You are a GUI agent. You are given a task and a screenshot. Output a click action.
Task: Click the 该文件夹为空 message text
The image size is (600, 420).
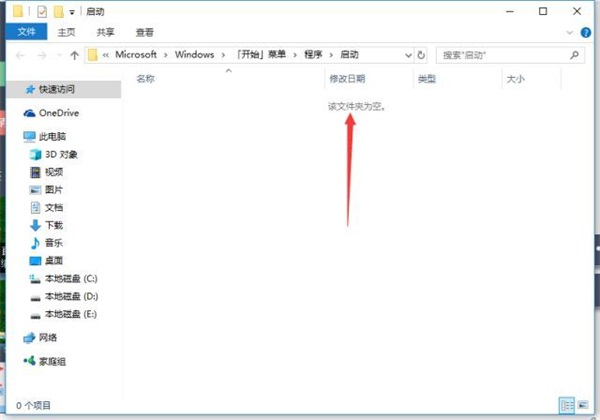[x=357, y=106]
